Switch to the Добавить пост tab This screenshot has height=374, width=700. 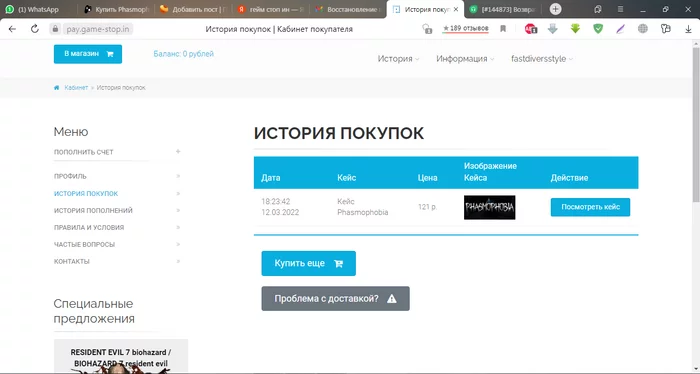193,9
